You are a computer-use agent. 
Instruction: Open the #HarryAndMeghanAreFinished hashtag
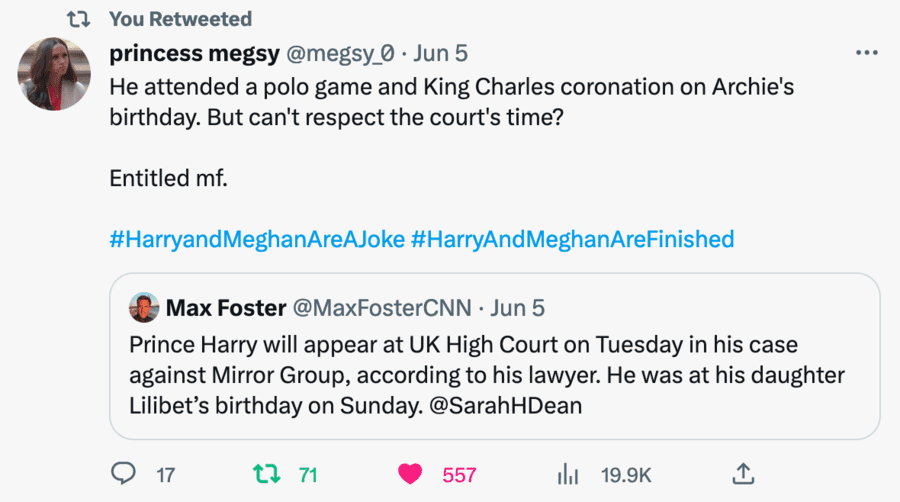click(572, 239)
